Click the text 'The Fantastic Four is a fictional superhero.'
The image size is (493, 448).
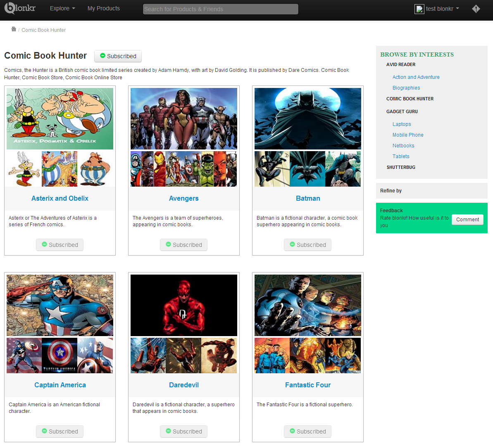click(305, 405)
